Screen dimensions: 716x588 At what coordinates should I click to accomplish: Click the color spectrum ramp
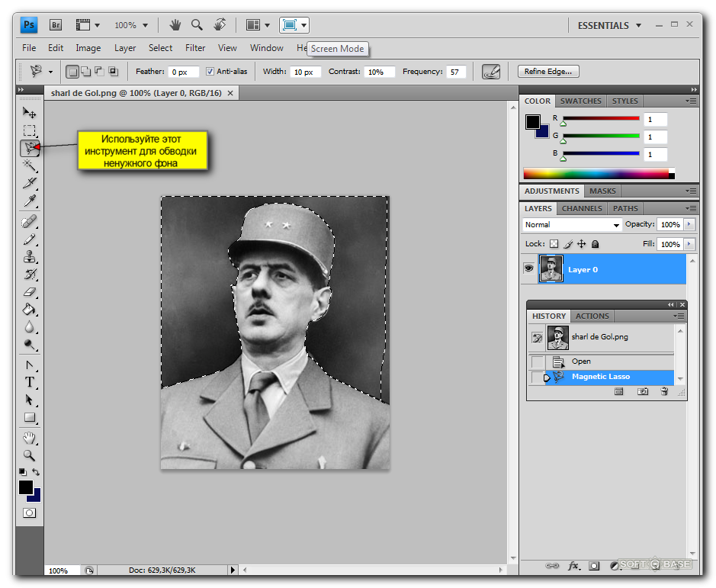tap(598, 174)
